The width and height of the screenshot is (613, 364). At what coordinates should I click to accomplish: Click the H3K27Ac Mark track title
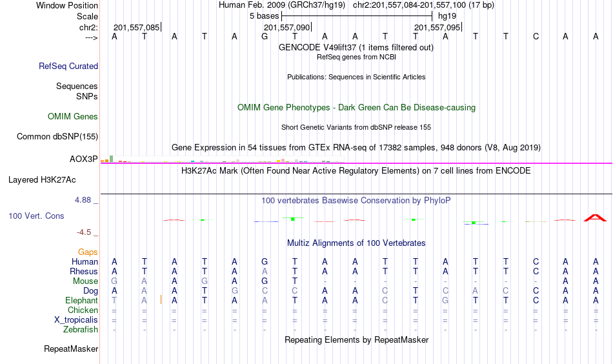356,171
